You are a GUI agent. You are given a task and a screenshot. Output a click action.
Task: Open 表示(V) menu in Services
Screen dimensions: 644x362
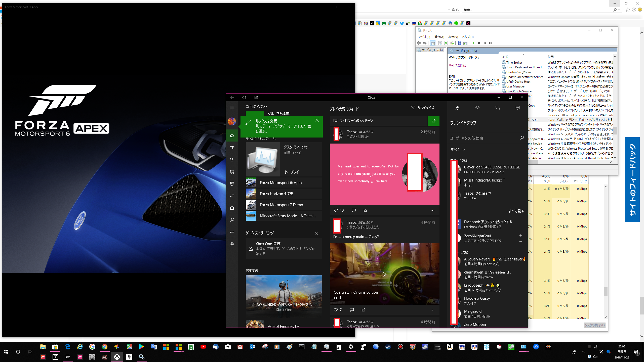pos(453,37)
